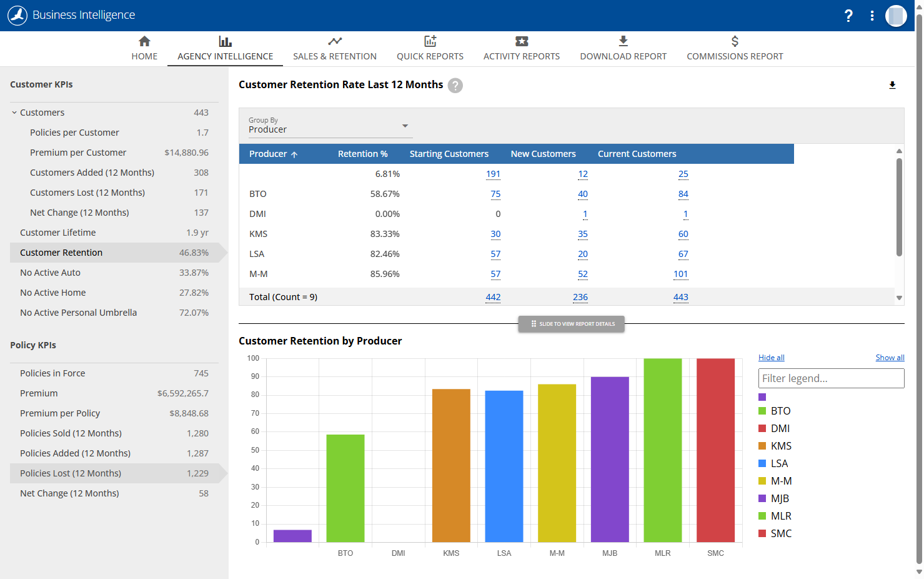Focus the Filter legend input field
924x579 pixels.
[831, 378]
